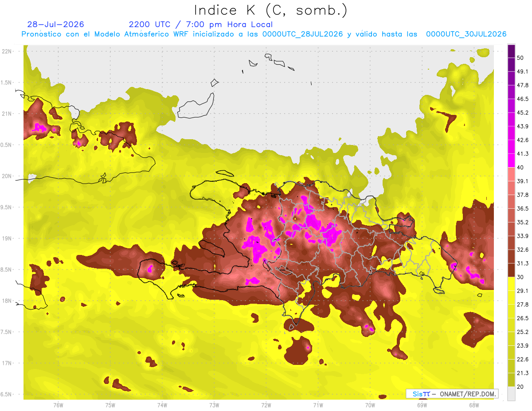Click legend value "21.3"
The image size is (532, 411).
click(x=522, y=373)
